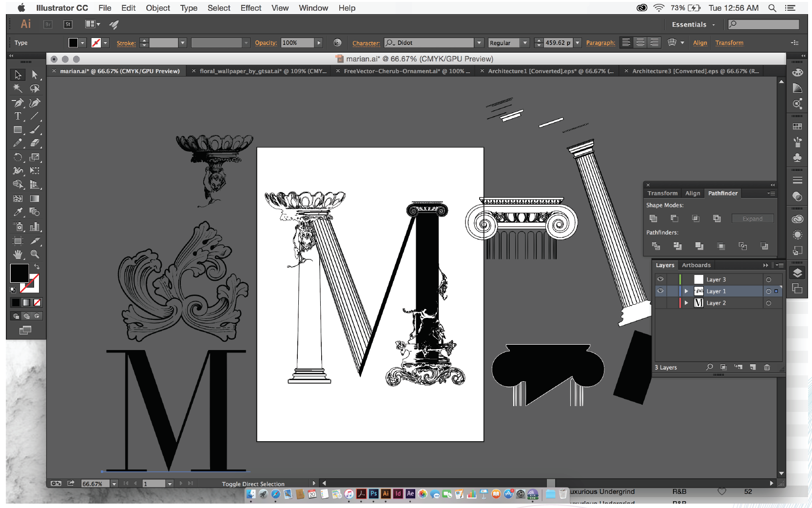This screenshot has height=508, width=812.
Task: Open the Object menu
Action: tap(158, 8)
